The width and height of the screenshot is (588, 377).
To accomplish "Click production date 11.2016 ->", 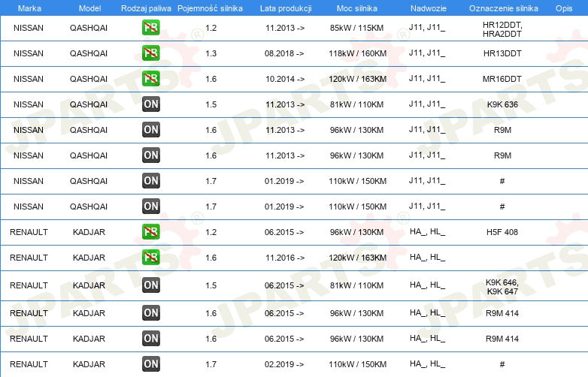I will pyautogui.click(x=285, y=258).
